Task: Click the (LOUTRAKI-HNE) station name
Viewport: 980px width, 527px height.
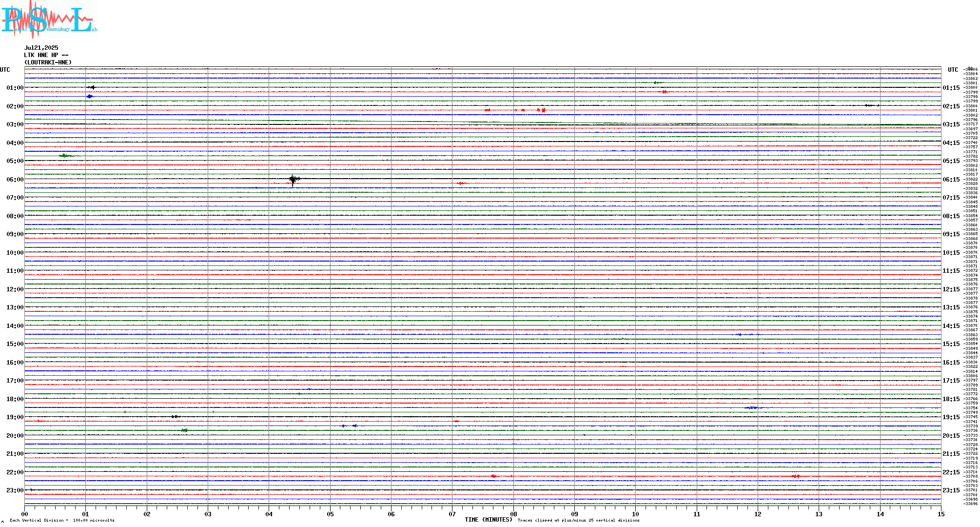Action: [x=48, y=62]
